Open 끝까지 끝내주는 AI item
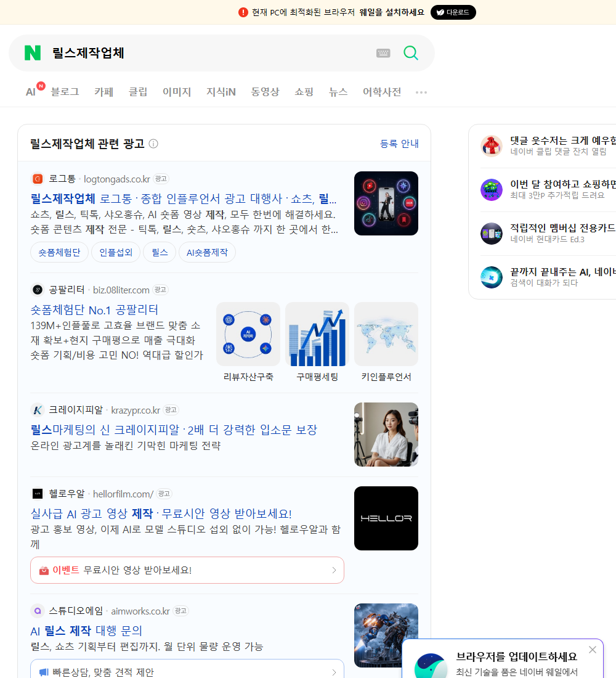This screenshot has height=678, width=616. (x=548, y=277)
